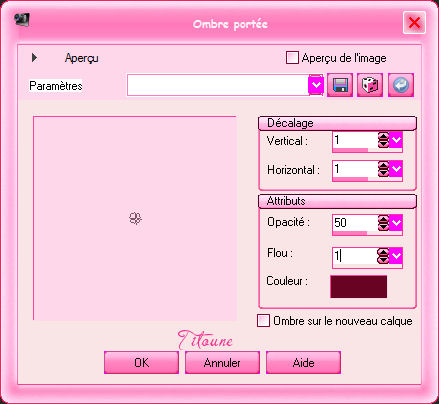Click the Annuler button
This screenshot has width=439, height=404.
click(222, 362)
